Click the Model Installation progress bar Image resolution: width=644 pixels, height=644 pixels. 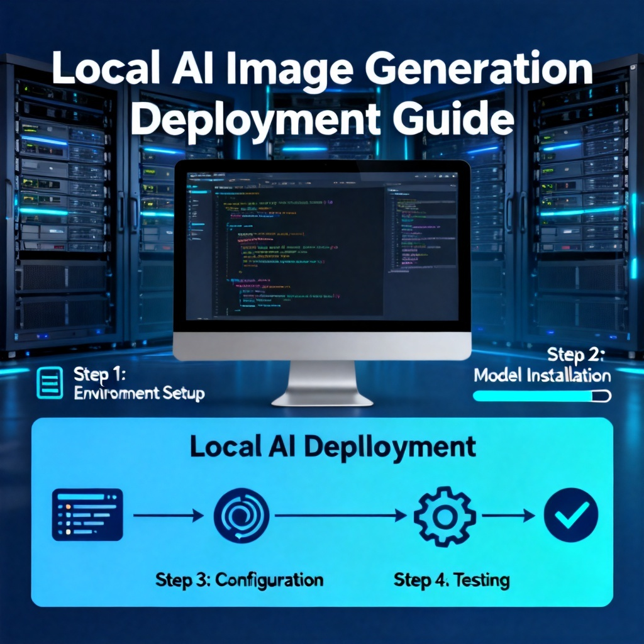coord(542,396)
